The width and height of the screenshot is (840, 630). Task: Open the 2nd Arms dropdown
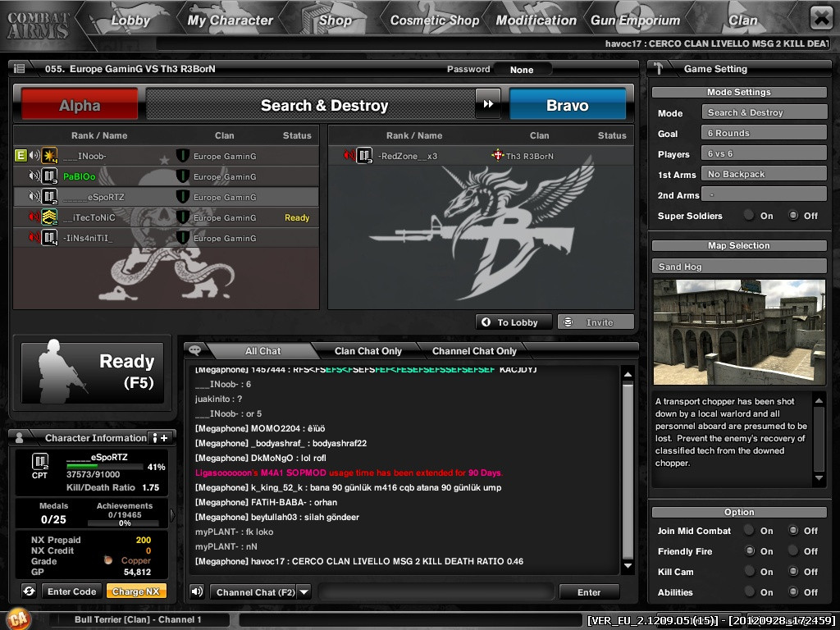point(765,194)
